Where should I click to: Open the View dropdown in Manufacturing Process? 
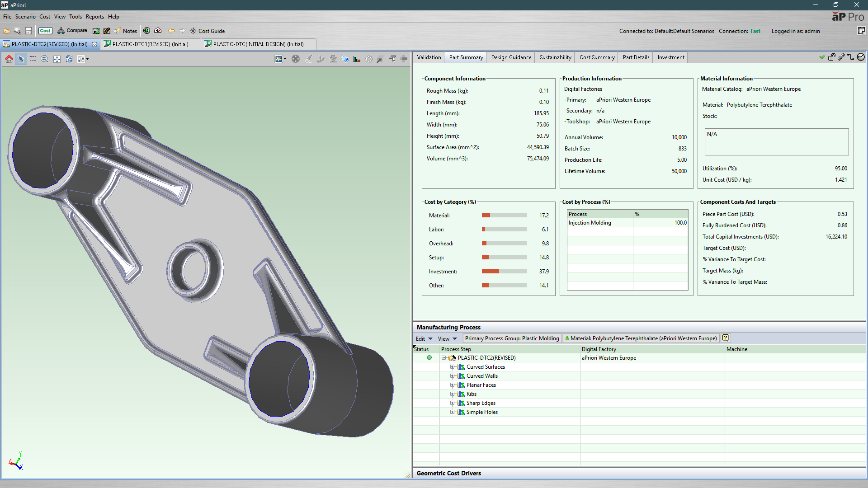tap(447, 339)
